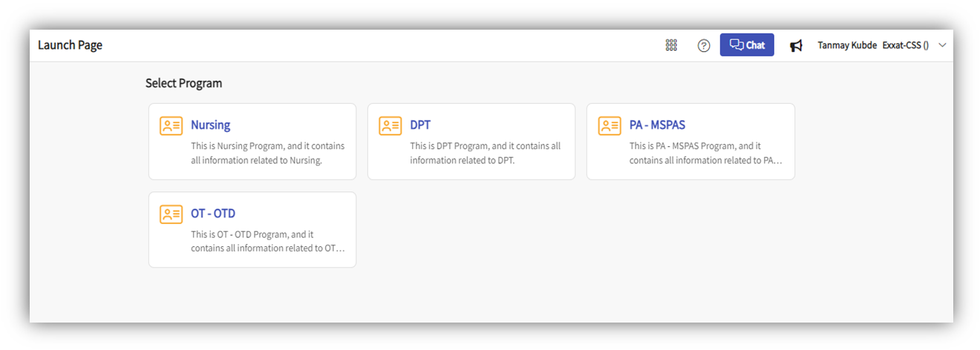This screenshot has width=980, height=350.
Task: Click the OT - OTD description text
Action: 267,241
